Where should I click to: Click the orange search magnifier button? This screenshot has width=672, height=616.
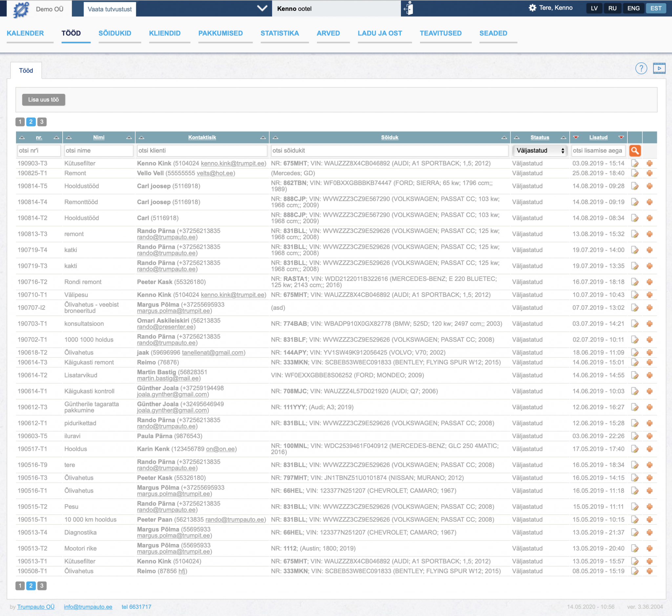point(635,151)
